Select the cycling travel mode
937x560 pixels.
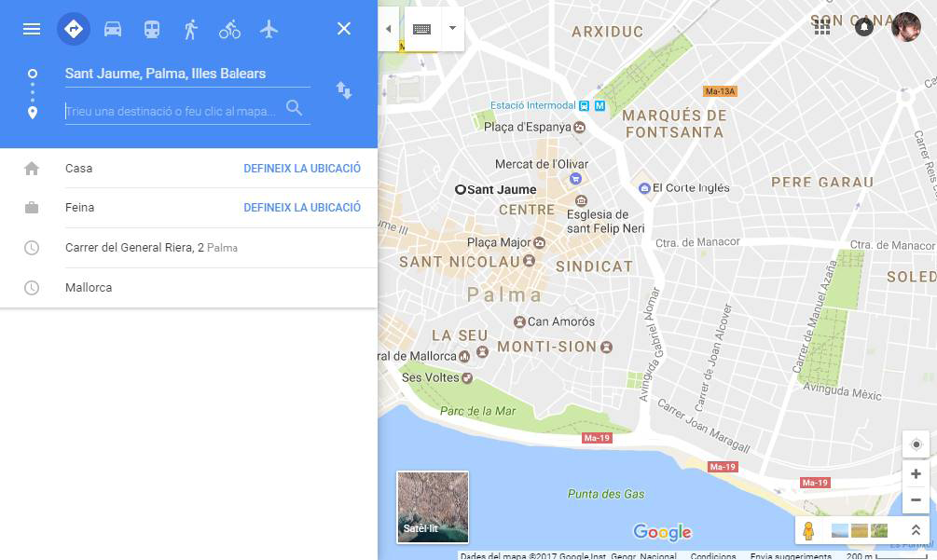229,29
